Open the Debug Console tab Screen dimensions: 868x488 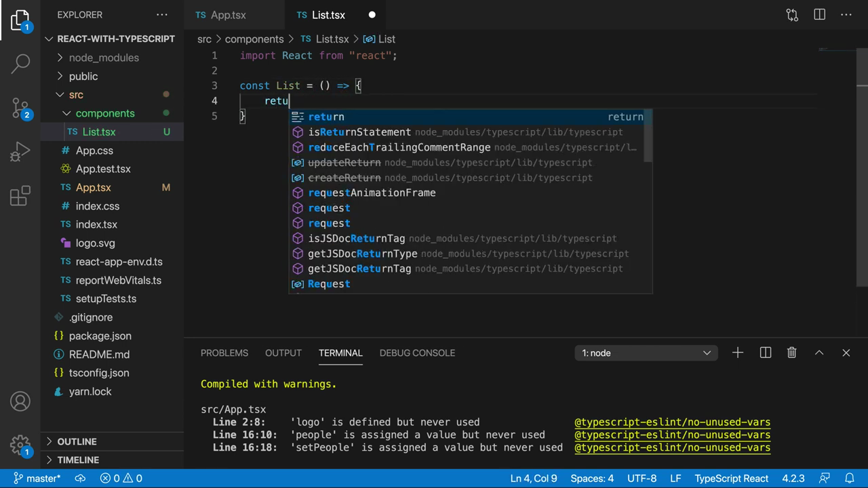click(x=417, y=352)
